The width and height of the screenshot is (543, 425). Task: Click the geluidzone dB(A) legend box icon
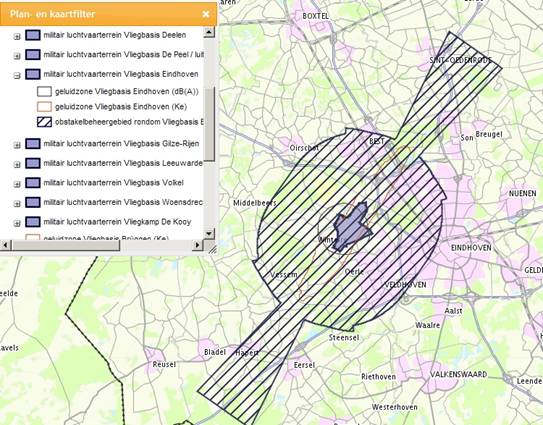44,91
